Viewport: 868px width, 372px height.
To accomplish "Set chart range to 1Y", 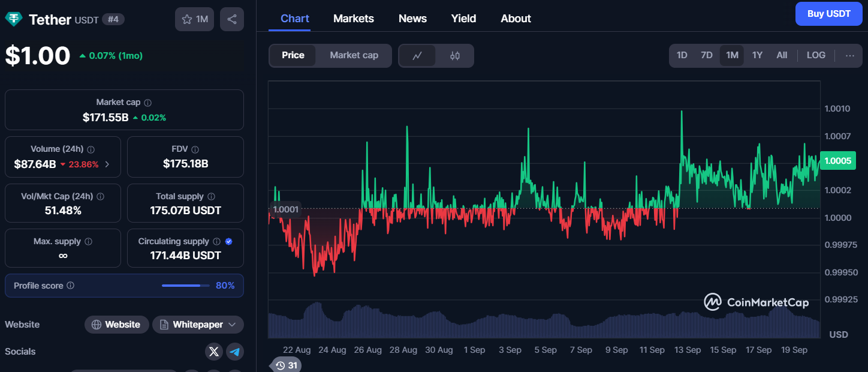I will pos(757,55).
